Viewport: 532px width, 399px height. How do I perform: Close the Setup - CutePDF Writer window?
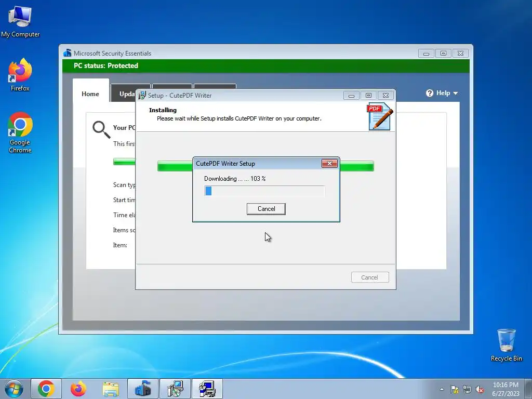386,96
